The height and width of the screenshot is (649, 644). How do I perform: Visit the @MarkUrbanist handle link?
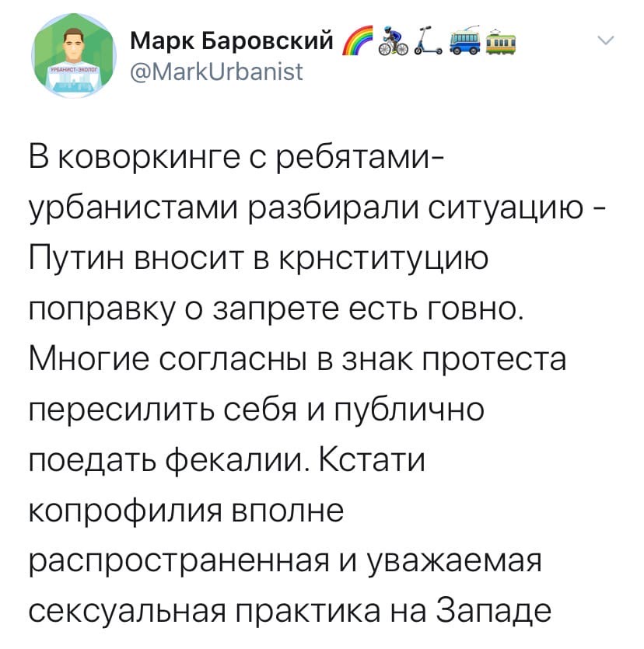(x=216, y=72)
